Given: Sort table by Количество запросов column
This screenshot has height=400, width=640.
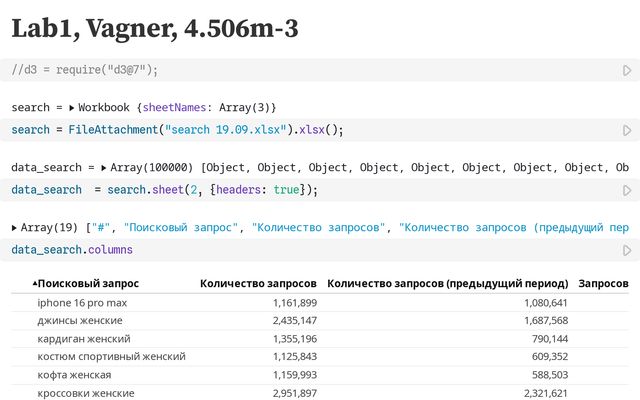Looking at the screenshot, I should click(x=258, y=284).
